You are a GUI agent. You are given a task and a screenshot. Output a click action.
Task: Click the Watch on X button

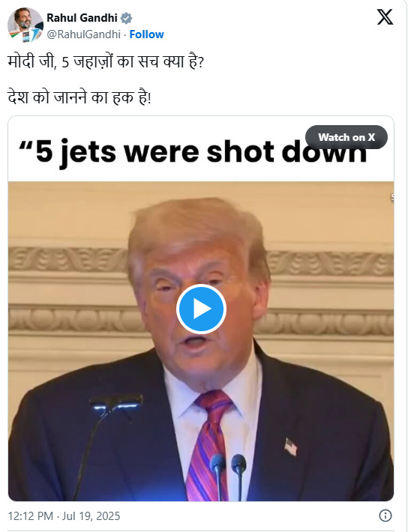[346, 137]
